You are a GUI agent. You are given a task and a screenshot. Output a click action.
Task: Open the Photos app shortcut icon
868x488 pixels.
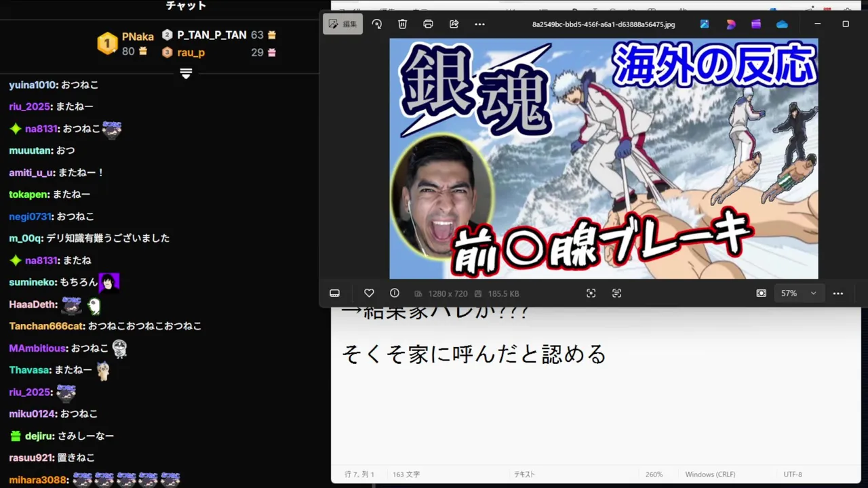705,24
